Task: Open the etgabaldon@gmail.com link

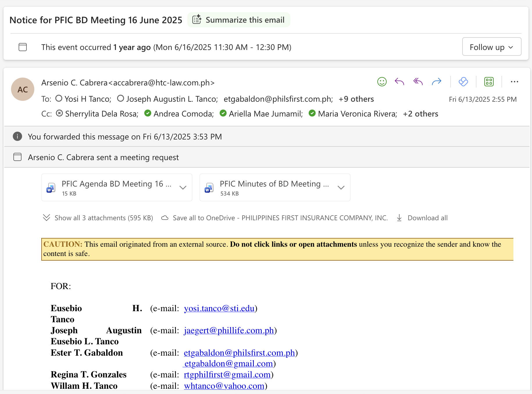Action: (228, 363)
